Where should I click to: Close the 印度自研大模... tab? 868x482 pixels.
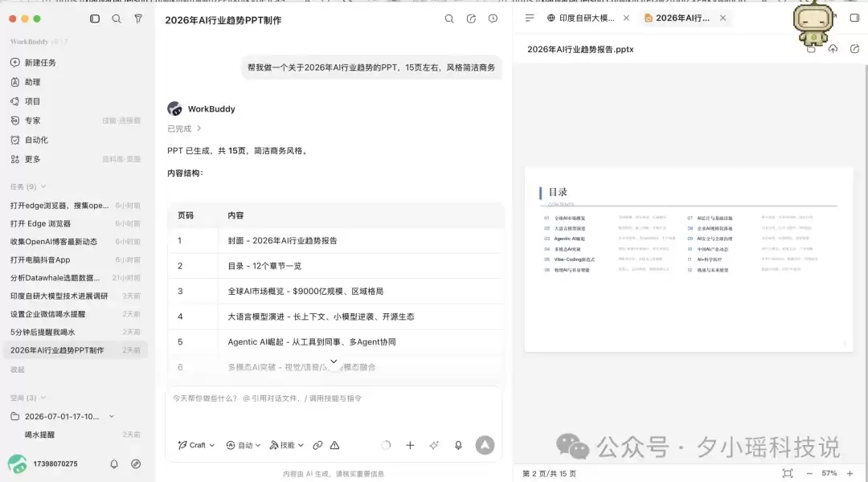pos(626,18)
